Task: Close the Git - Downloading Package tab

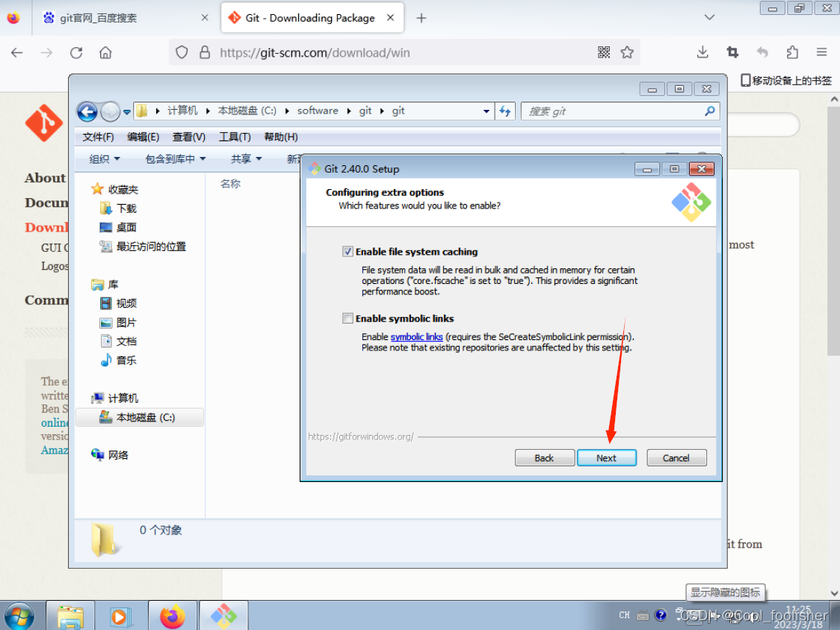Action: (391, 18)
